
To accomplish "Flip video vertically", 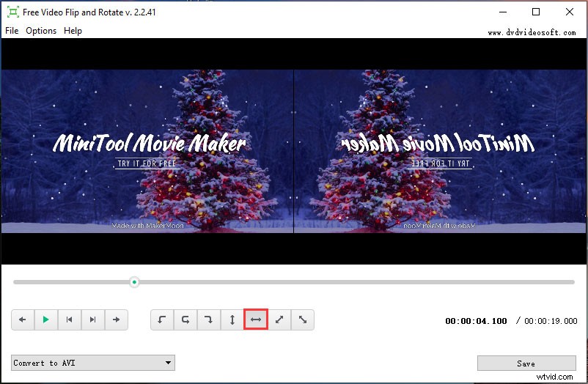I will (x=232, y=320).
